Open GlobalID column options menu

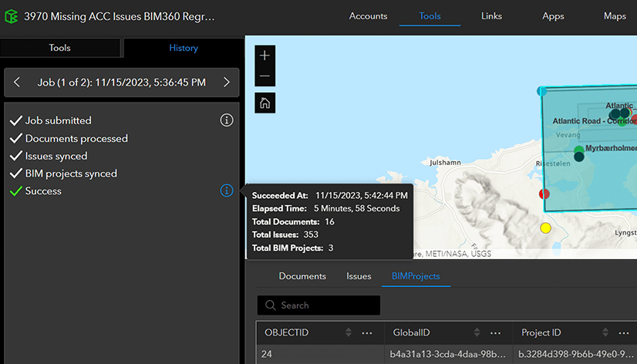pos(496,333)
